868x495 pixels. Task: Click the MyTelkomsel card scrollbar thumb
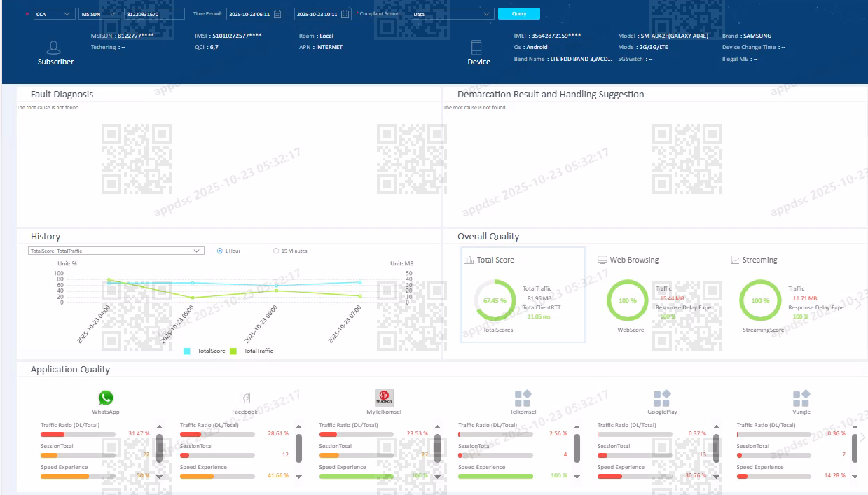(438, 448)
